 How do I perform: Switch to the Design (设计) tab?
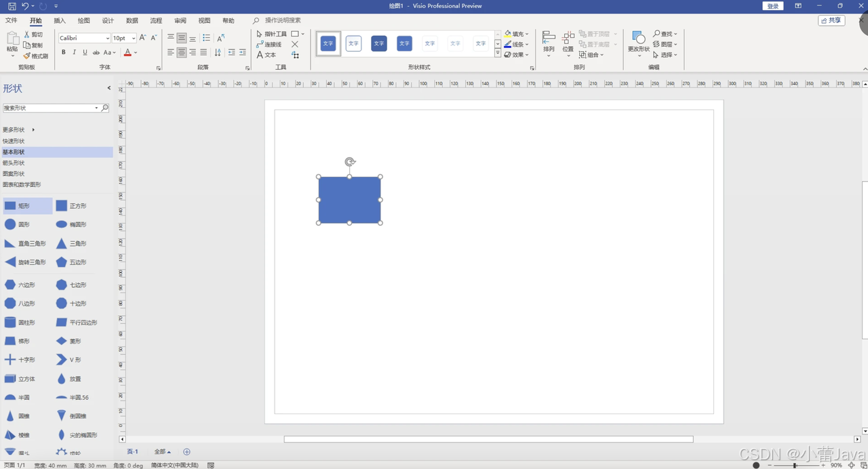click(x=108, y=21)
